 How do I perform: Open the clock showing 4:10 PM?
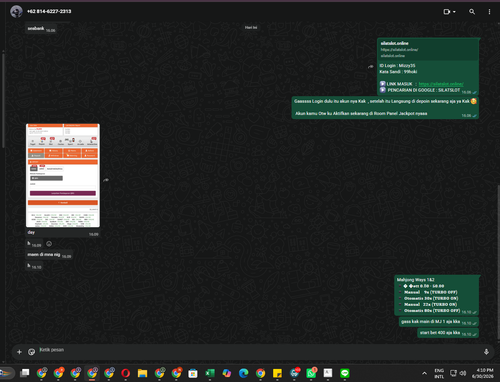(x=484, y=373)
